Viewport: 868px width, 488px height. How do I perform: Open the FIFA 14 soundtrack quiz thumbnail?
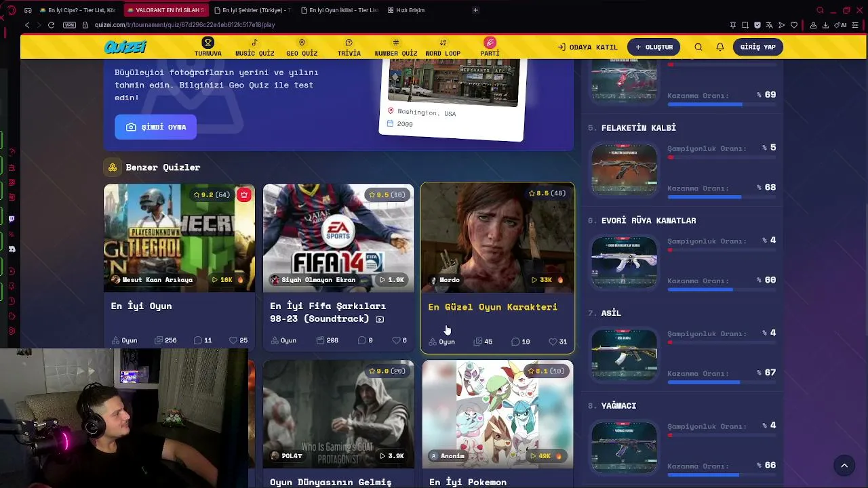tap(338, 238)
